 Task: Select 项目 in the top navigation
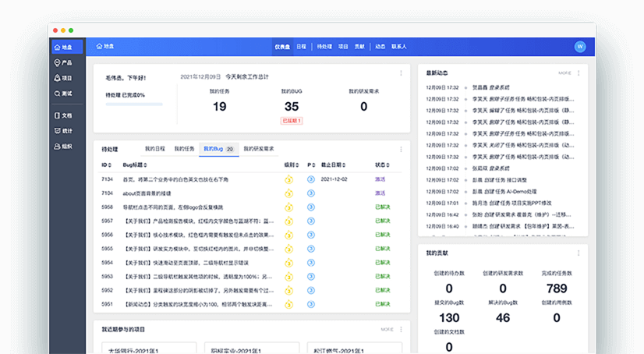coord(343,47)
